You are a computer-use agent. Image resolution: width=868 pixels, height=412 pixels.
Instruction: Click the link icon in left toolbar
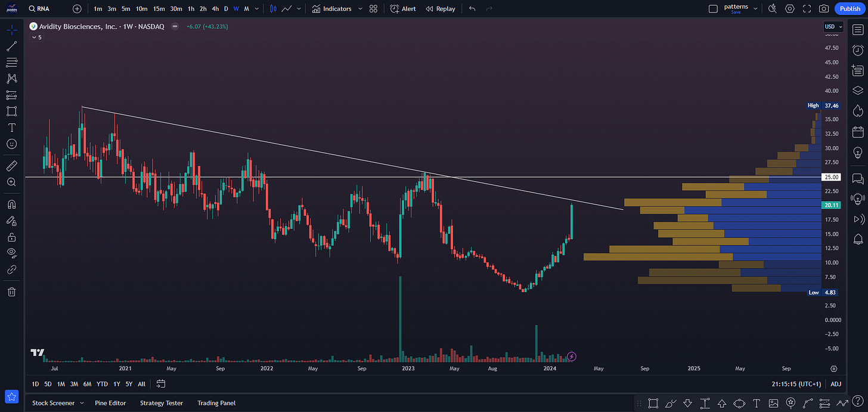(12, 269)
